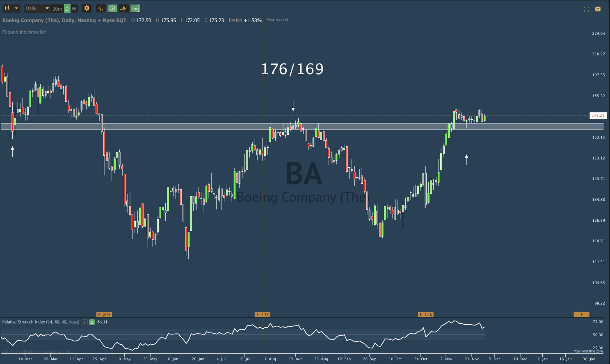This screenshot has height=364, width=610.
Task: Open the candlestick chart type selector
Action: (x=11, y=8)
